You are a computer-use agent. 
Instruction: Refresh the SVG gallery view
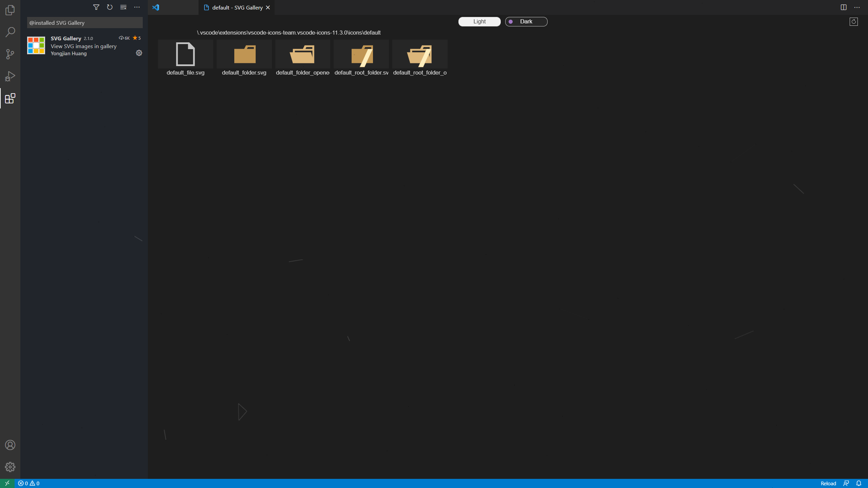[854, 22]
